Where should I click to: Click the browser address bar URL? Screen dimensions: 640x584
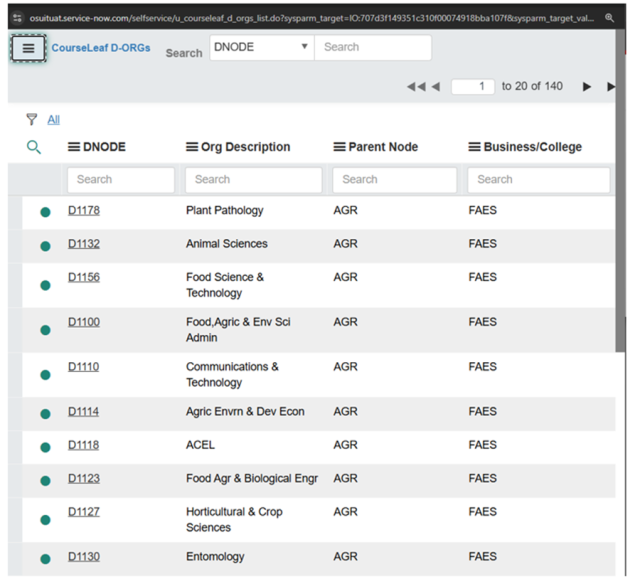coord(311,18)
